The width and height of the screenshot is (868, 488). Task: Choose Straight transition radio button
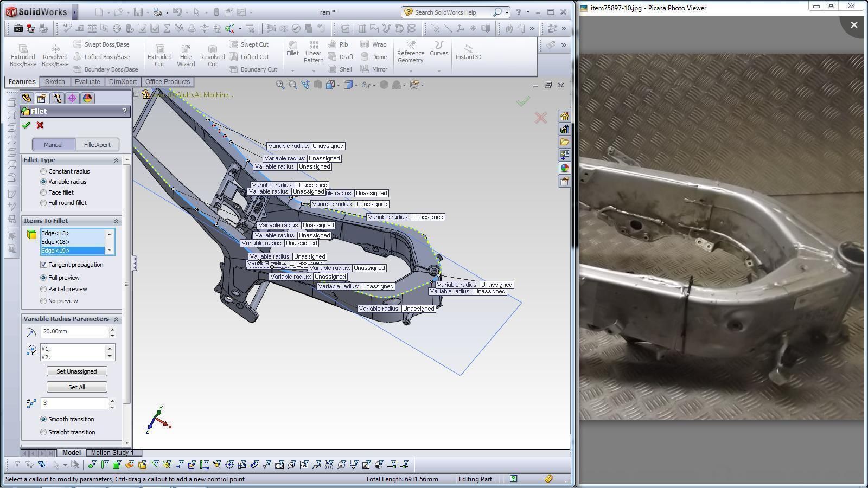point(44,432)
